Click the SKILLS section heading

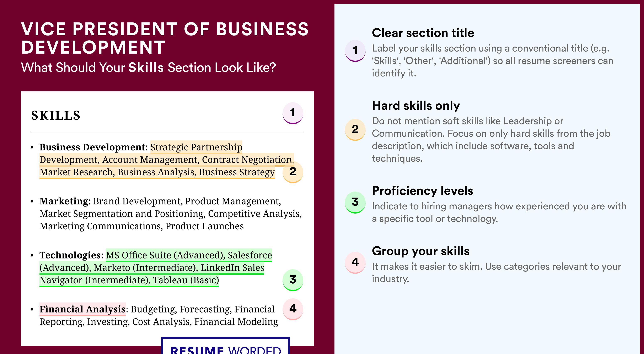click(x=56, y=116)
